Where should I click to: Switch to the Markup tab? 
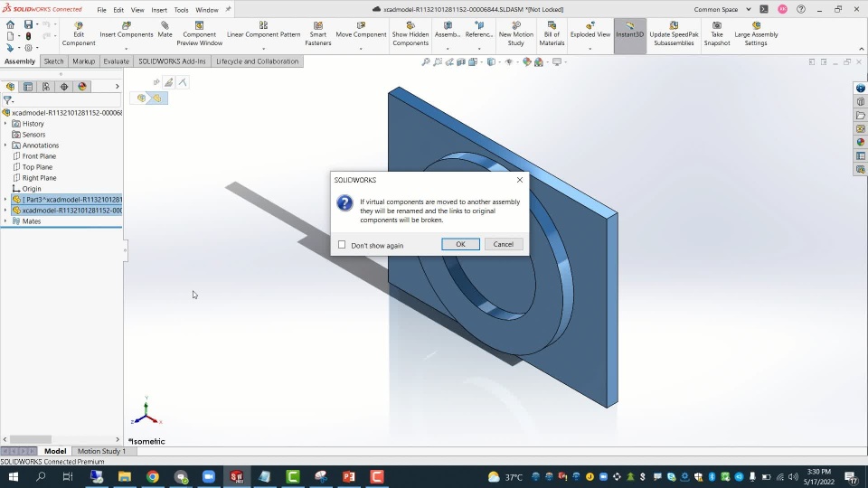[x=83, y=61]
